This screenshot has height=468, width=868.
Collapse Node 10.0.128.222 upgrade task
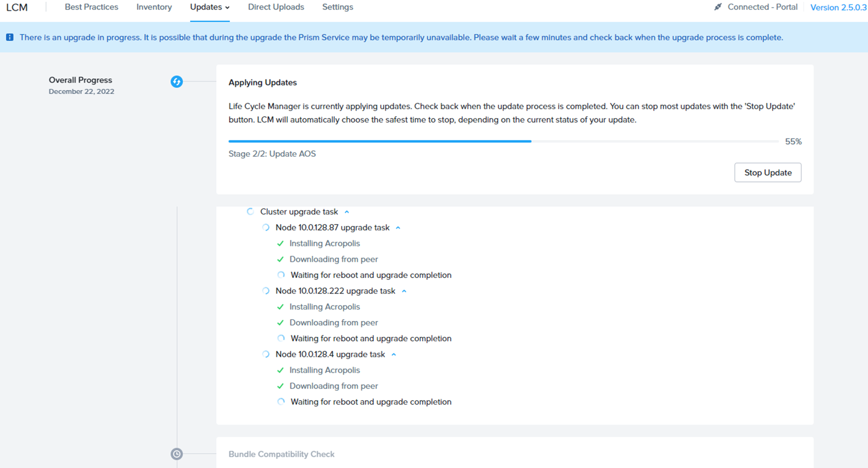404,291
